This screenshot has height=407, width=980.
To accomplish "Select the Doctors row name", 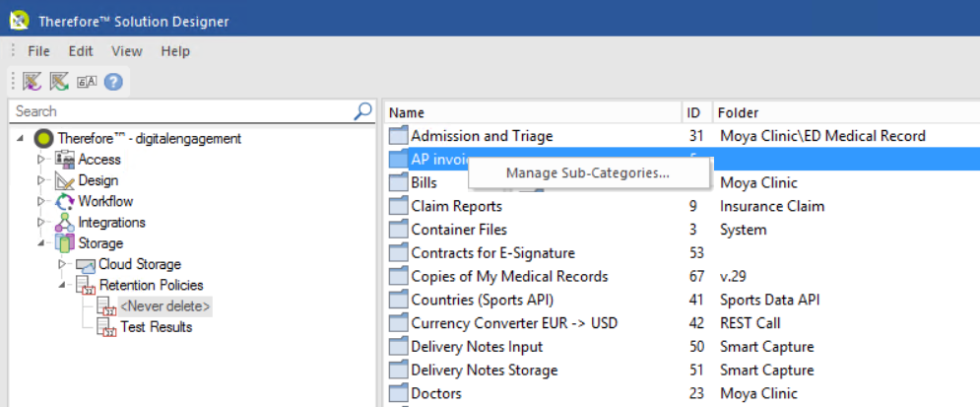I will [x=436, y=393].
